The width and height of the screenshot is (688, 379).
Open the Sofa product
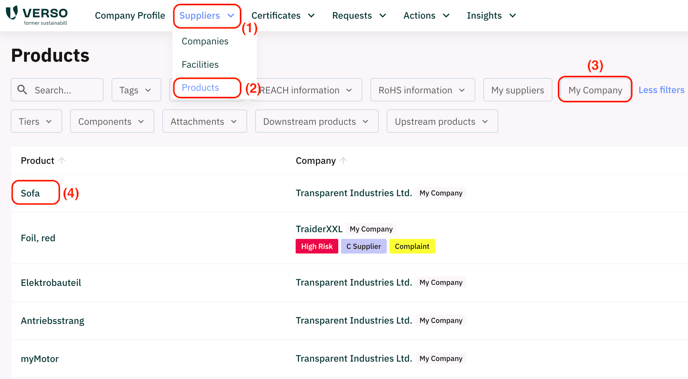[x=30, y=193]
